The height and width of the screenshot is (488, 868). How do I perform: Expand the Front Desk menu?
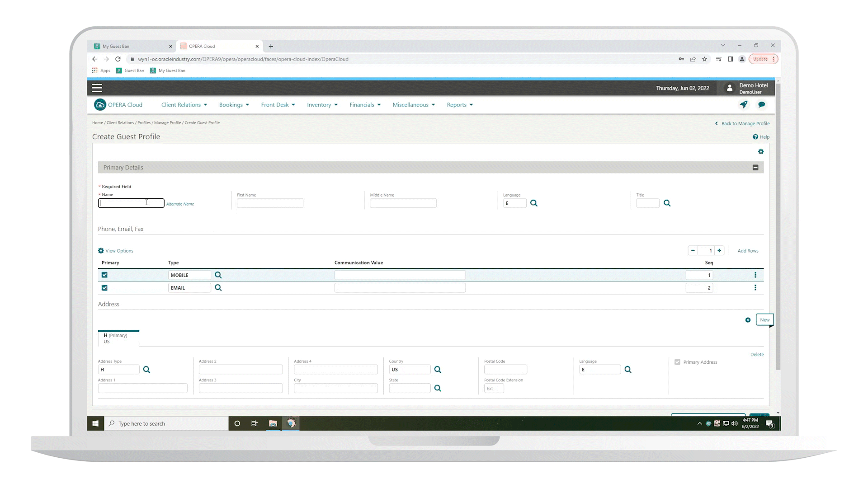(278, 105)
